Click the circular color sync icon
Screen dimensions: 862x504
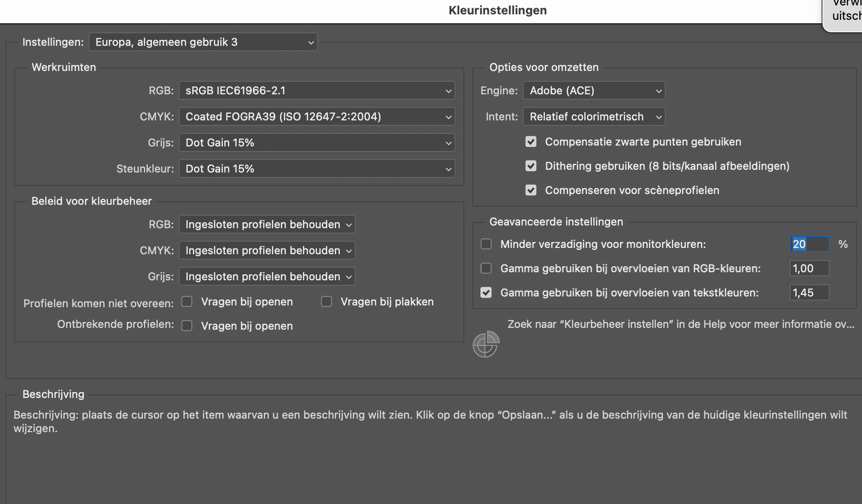click(x=486, y=345)
